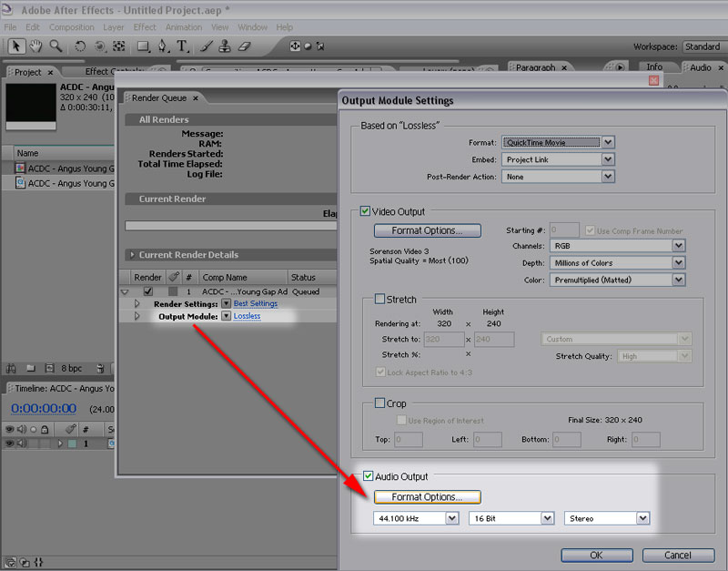This screenshot has width=728, height=571.
Task: Toggle the Transfer Modes pane at Timeline bottom
Action: coord(25,562)
